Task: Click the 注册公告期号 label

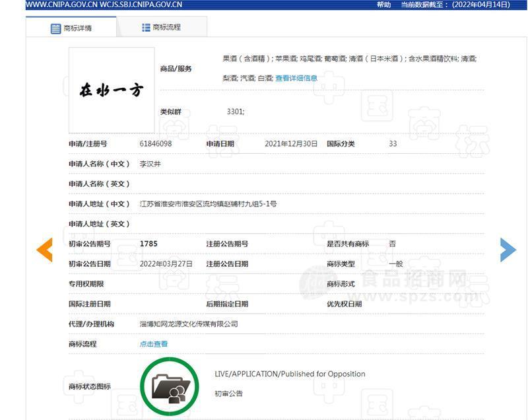Action: pyautogui.click(x=227, y=244)
